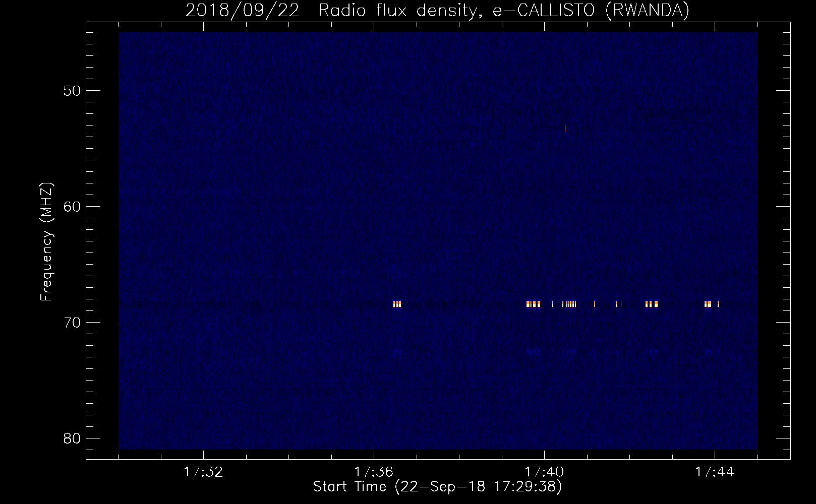Click the 70 frequency tick label
This screenshot has width=816, height=504.
[x=73, y=323]
